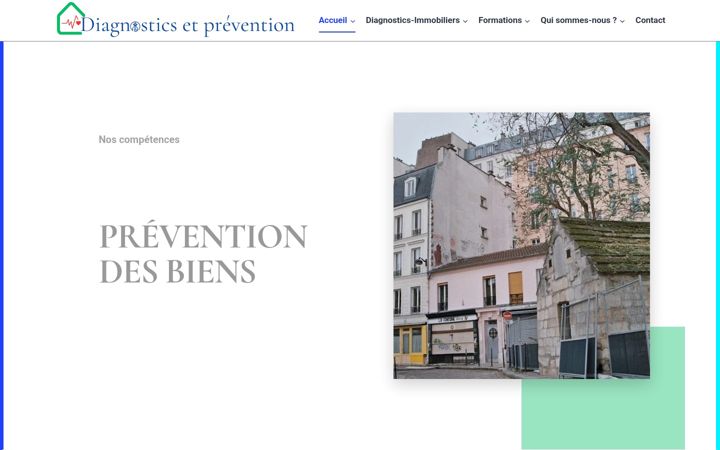Go to the Contact page

click(x=650, y=20)
